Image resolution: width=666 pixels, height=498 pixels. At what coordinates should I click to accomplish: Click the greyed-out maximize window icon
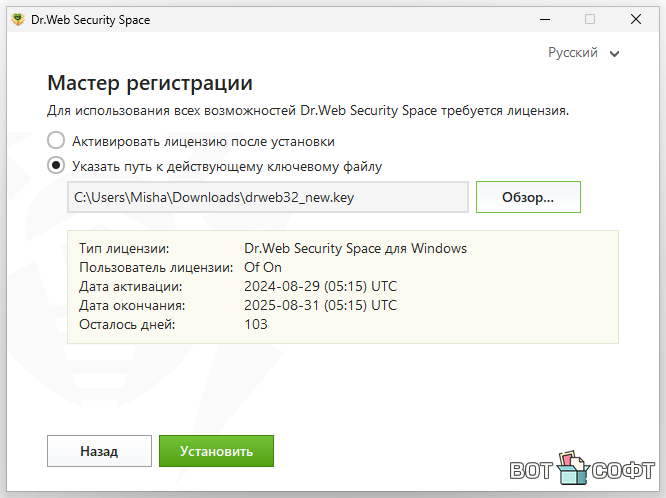tap(590, 19)
